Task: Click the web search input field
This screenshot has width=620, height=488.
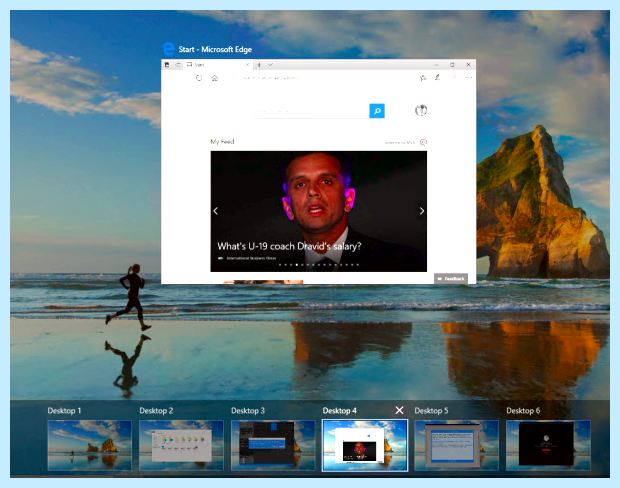Action: (x=311, y=111)
